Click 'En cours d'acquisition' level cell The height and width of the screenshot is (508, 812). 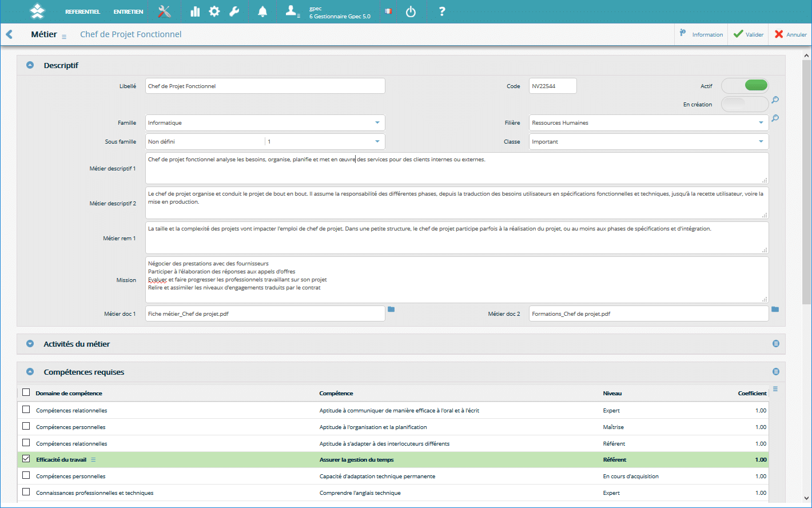click(631, 477)
